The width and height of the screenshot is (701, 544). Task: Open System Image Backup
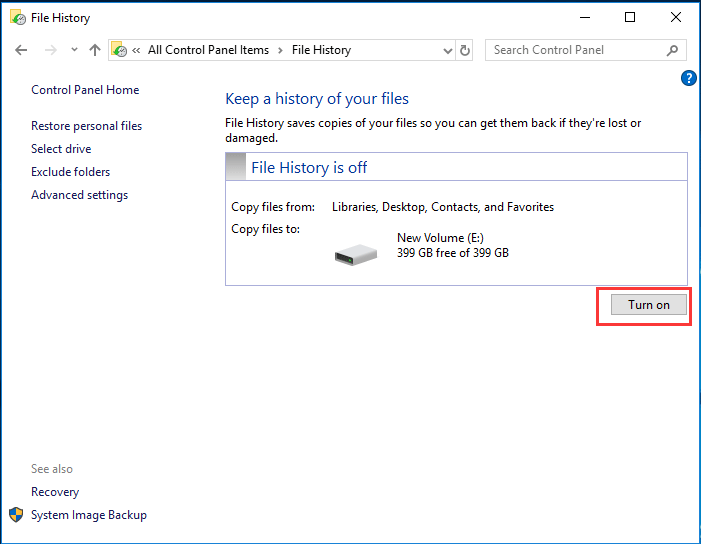(88, 515)
